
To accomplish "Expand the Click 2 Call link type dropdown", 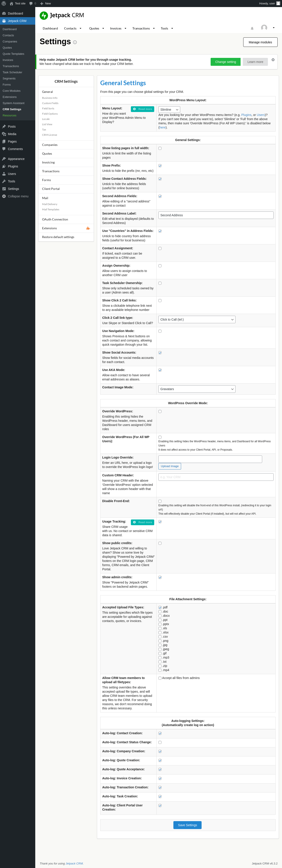I will (197, 319).
